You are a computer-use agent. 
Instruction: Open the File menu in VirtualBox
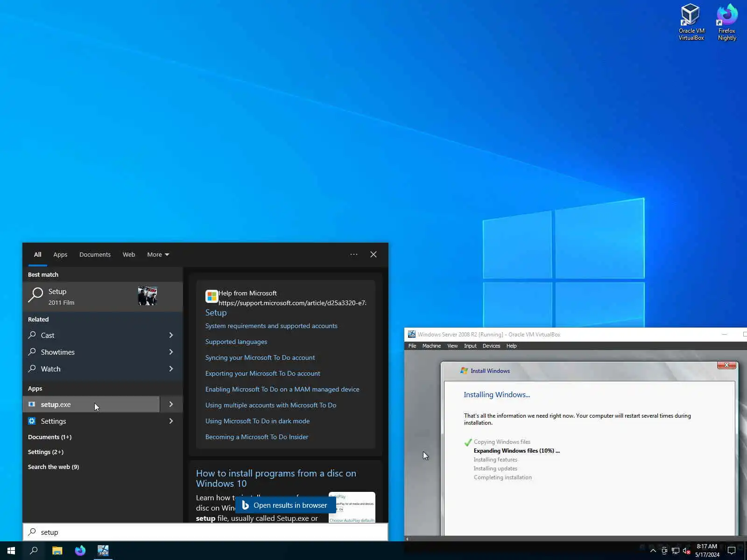pyautogui.click(x=412, y=346)
